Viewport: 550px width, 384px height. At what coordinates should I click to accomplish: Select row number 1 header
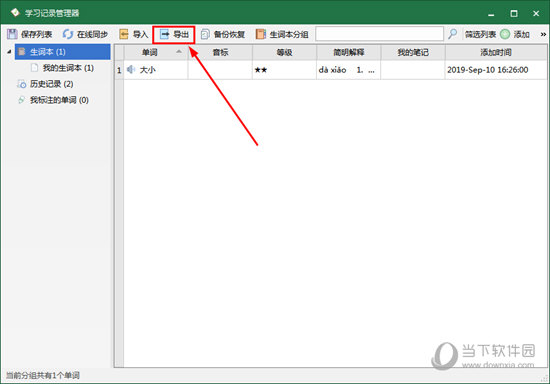[x=119, y=70]
